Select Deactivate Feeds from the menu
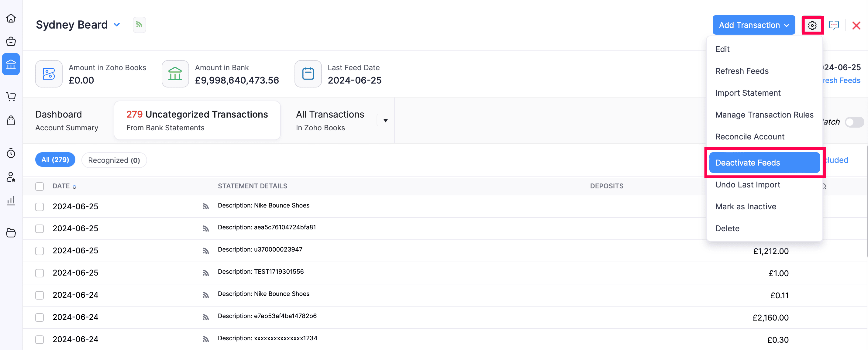Screen dimensions: 868x350 [764, 163]
